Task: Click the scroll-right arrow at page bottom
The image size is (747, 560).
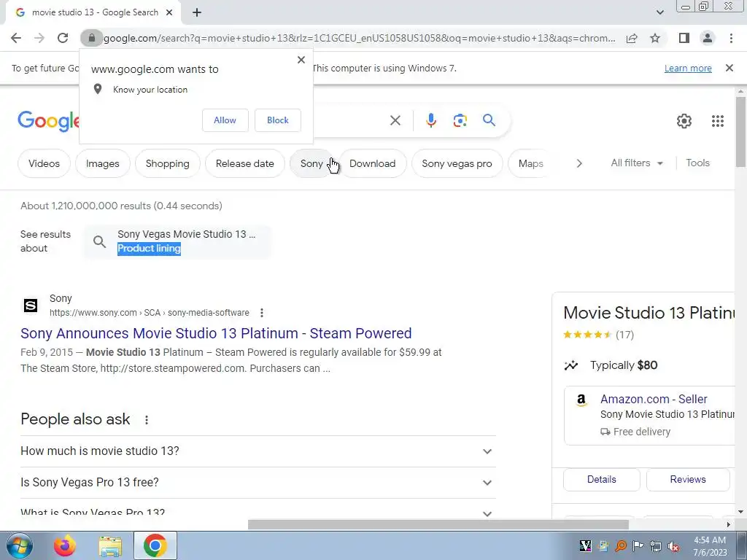Action: click(729, 524)
